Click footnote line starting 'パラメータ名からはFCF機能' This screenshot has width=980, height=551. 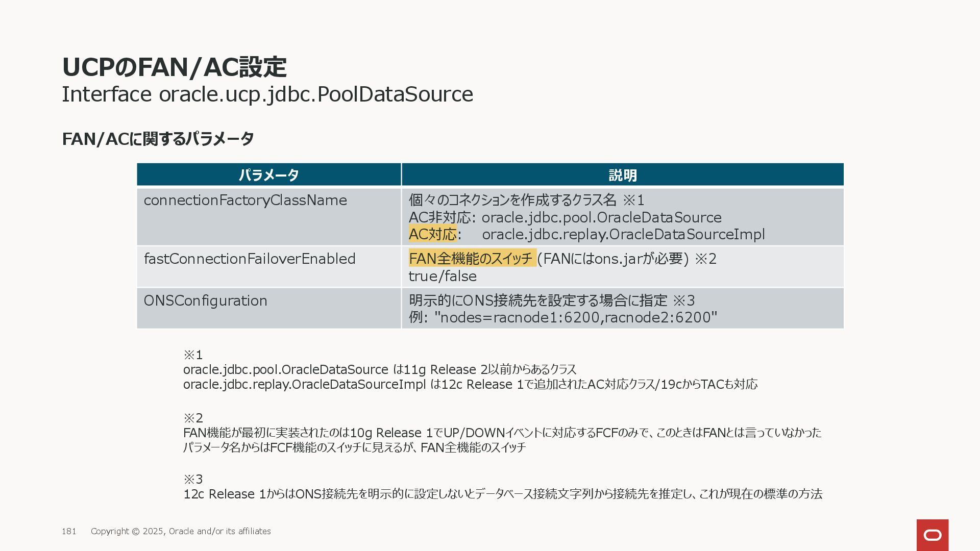click(354, 447)
